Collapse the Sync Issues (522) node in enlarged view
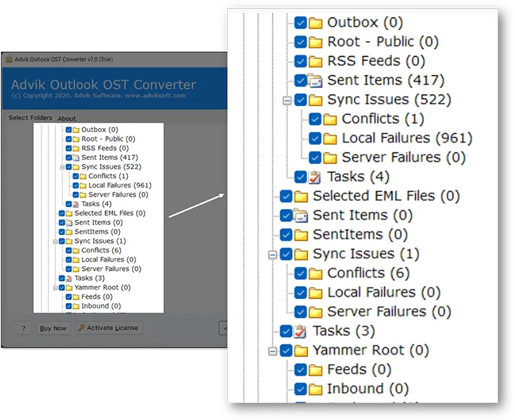 click(287, 100)
